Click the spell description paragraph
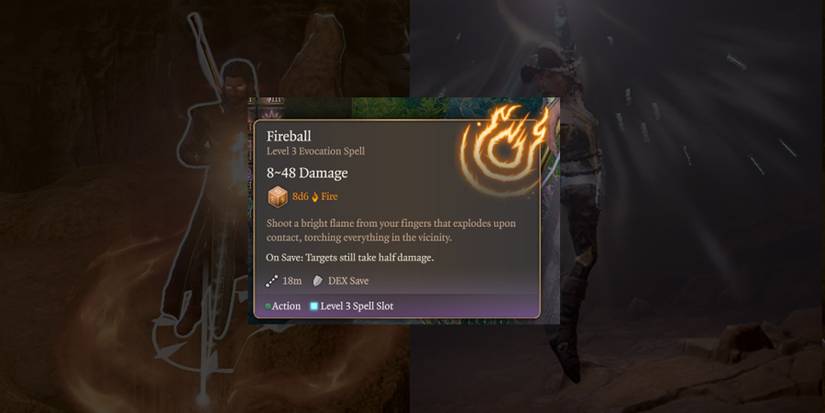Screen dimensions: 825x413 391,230
